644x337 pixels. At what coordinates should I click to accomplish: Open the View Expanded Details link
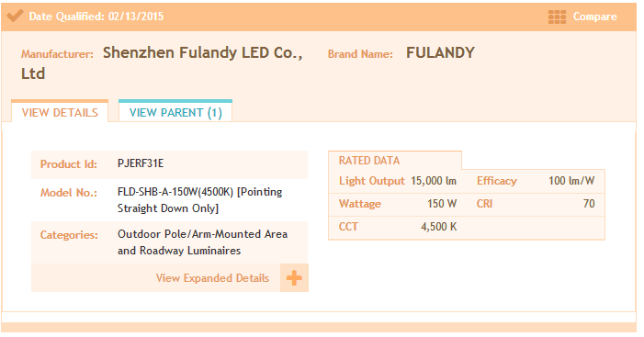coord(212,278)
